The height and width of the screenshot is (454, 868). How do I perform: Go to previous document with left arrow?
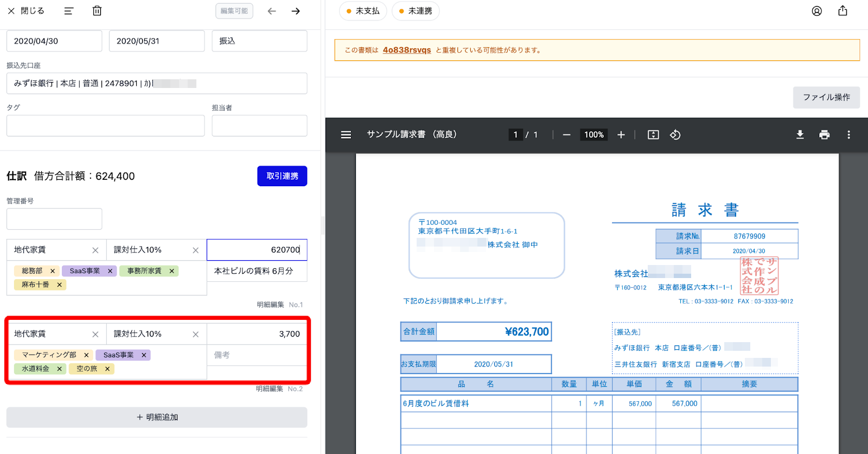[272, 11]
